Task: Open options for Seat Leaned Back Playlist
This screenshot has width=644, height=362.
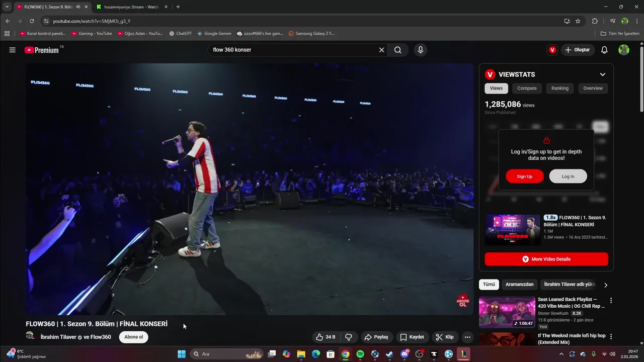Action: [x=611, y=301]
